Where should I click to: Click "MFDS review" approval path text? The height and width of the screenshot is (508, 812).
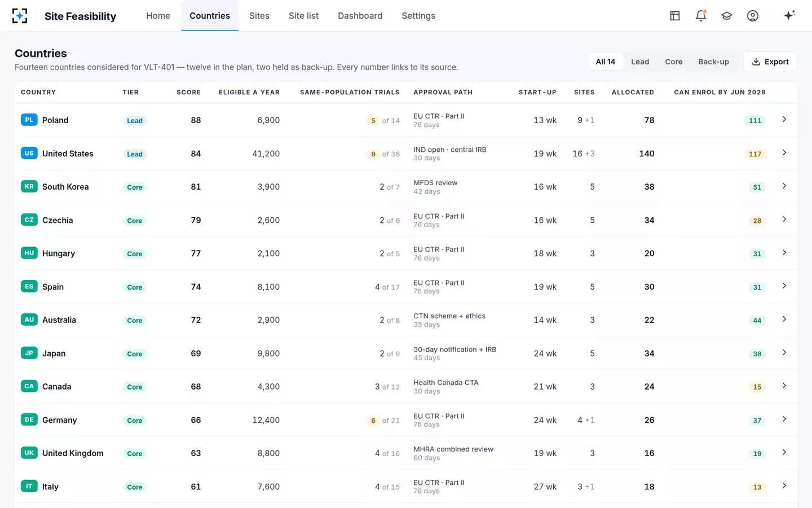pyautogui.click(x=435, y=183)
